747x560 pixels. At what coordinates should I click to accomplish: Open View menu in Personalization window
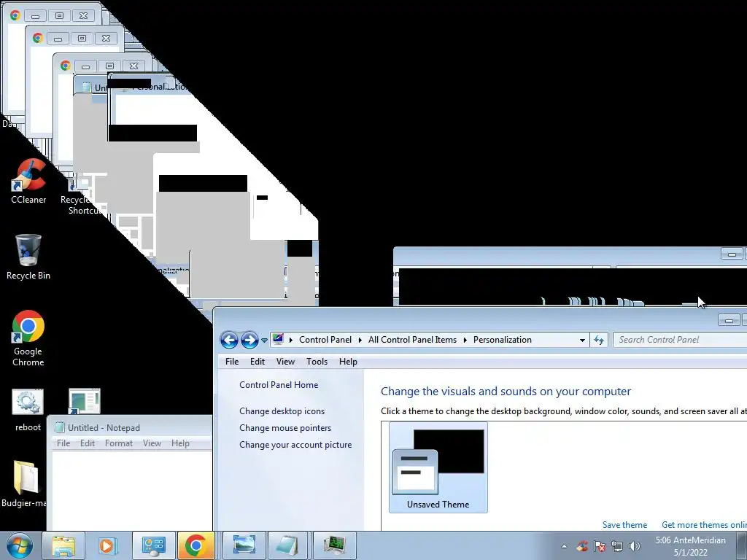coord(285,362)
